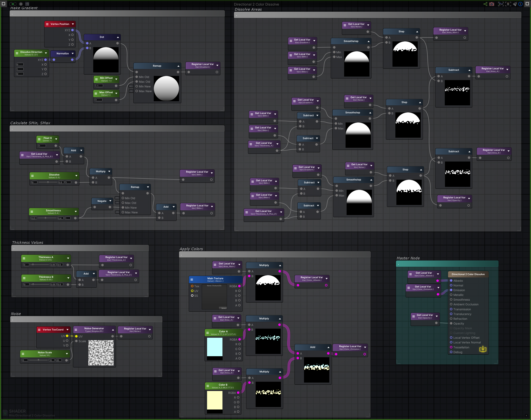Adjust the Dissolve value slider
The image size is (531, 420).
(48, 182)
